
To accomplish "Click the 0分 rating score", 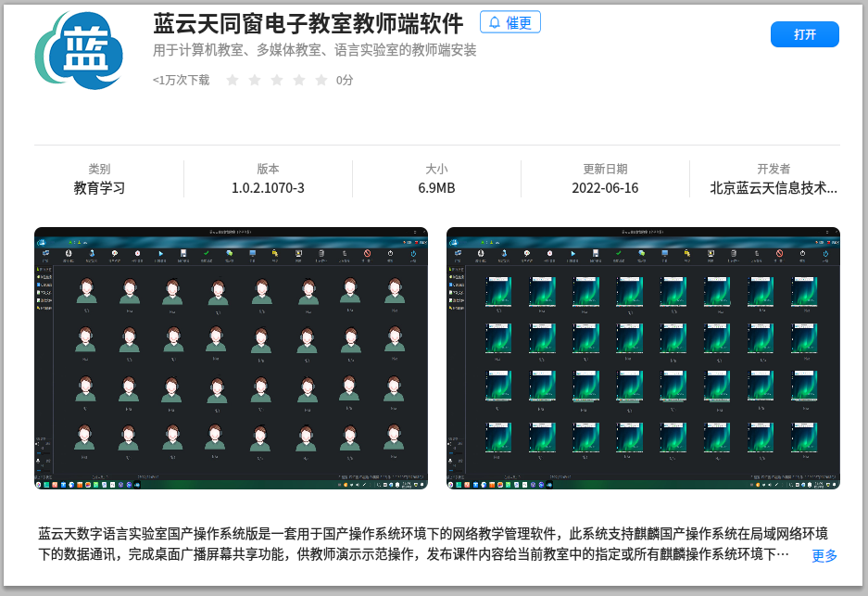I will tap(345, 81).
